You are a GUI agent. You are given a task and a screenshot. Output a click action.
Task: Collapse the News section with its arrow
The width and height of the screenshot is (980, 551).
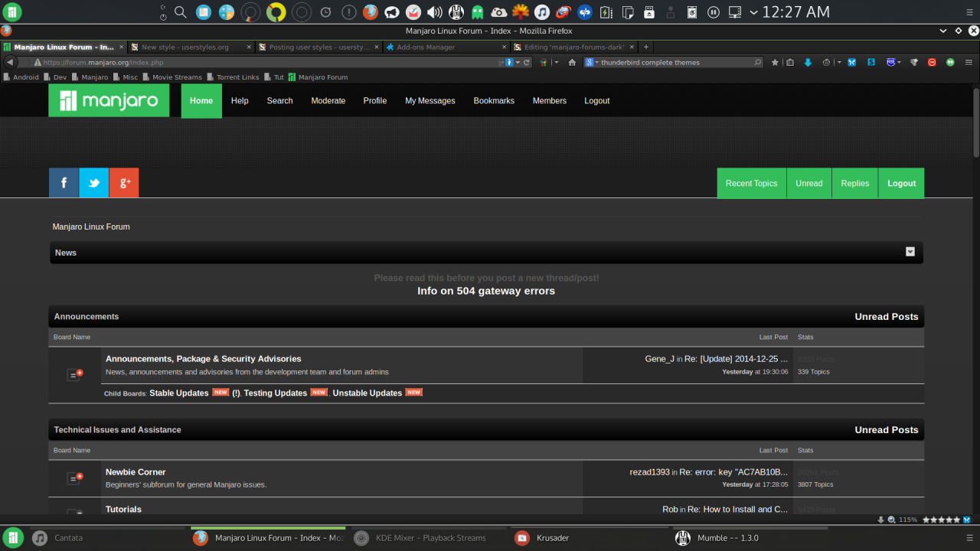coord(910,251)
